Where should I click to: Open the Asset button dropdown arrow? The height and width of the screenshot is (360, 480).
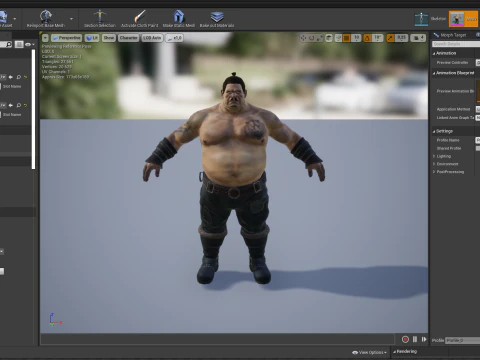coord(14,19)
